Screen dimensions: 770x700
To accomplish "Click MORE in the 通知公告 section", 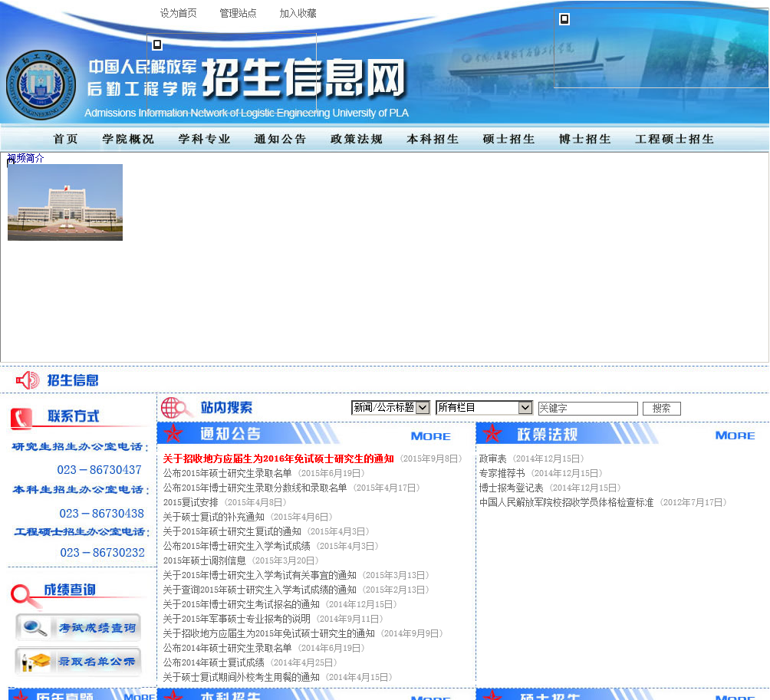I will [x=431, y=436].
